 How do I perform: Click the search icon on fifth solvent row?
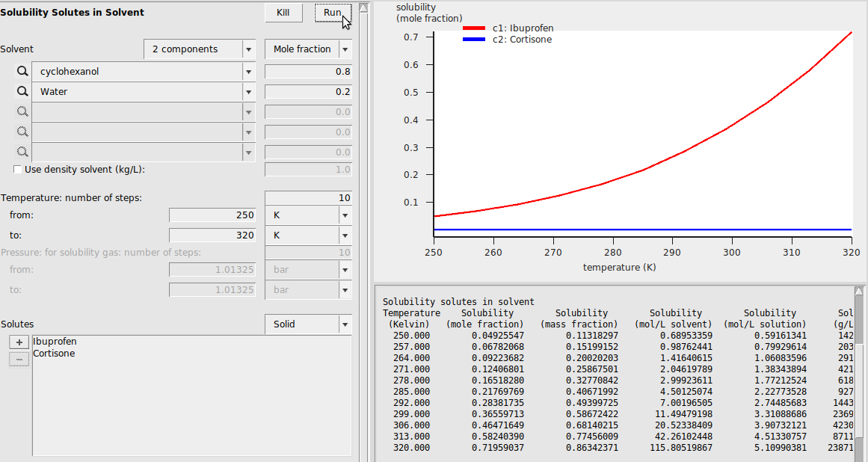[x=22, y=153]
